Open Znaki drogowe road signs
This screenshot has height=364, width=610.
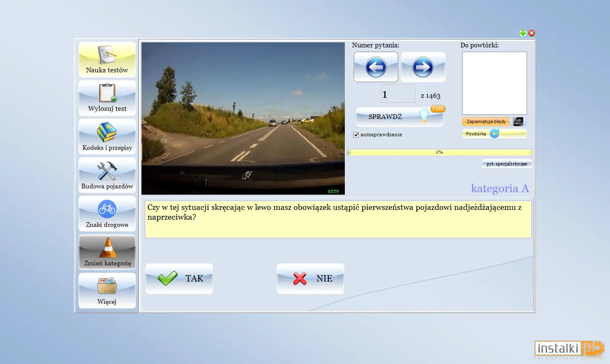[x=107, y=214]
